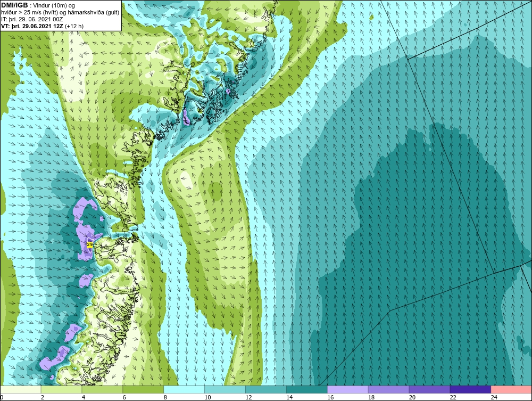Pick the pink swatch above 24 m/s

(511, 389)
